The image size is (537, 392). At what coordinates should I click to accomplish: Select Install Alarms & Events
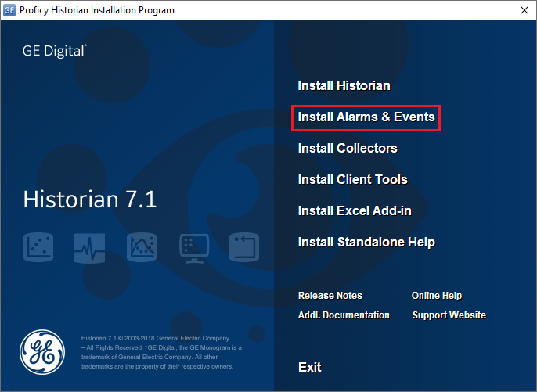point(366,117)
